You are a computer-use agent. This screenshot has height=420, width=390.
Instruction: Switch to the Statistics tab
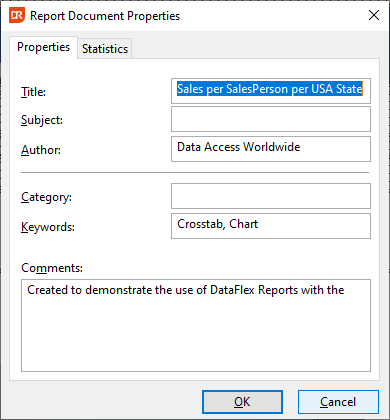105,49
